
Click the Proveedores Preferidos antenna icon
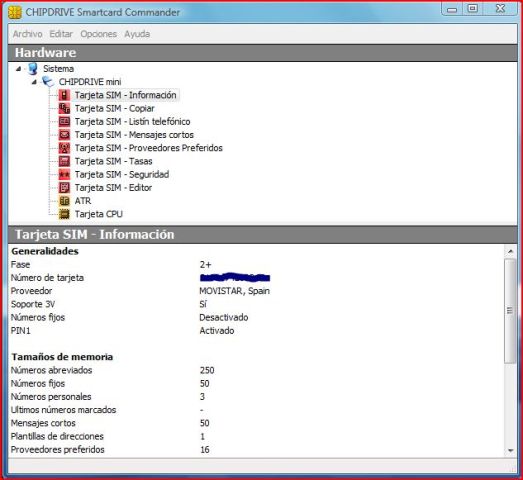64,148
